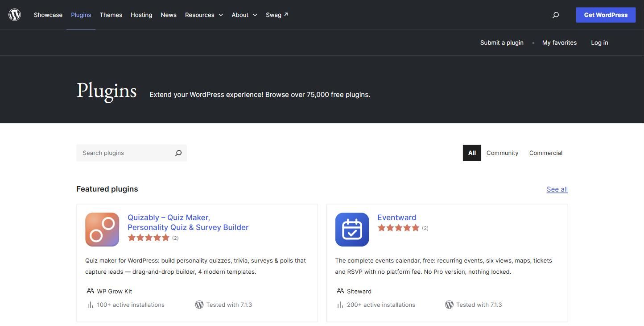Viewport: 644px width, 326px height.
Task: Open My favorites
Action: click(x=559, y=42)
